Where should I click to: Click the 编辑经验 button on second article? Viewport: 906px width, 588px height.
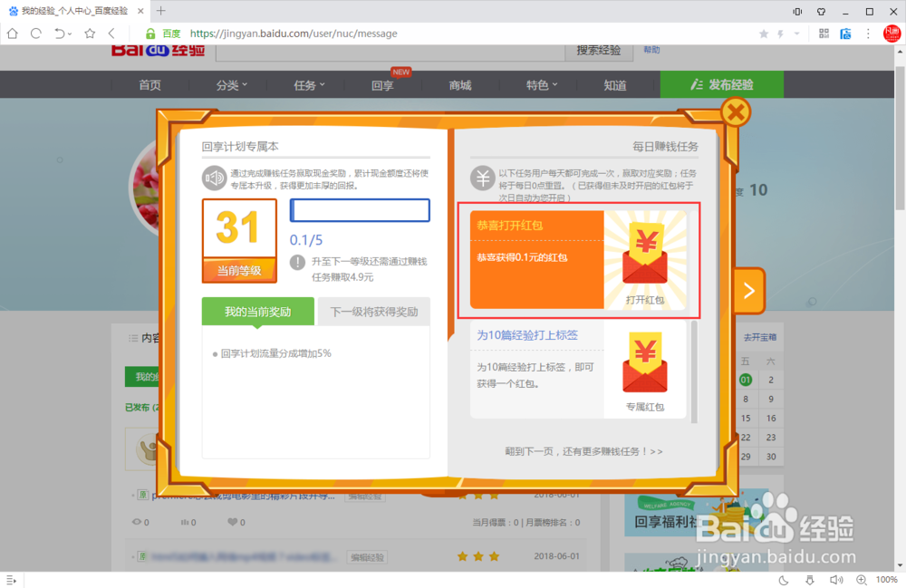point(367,557)
